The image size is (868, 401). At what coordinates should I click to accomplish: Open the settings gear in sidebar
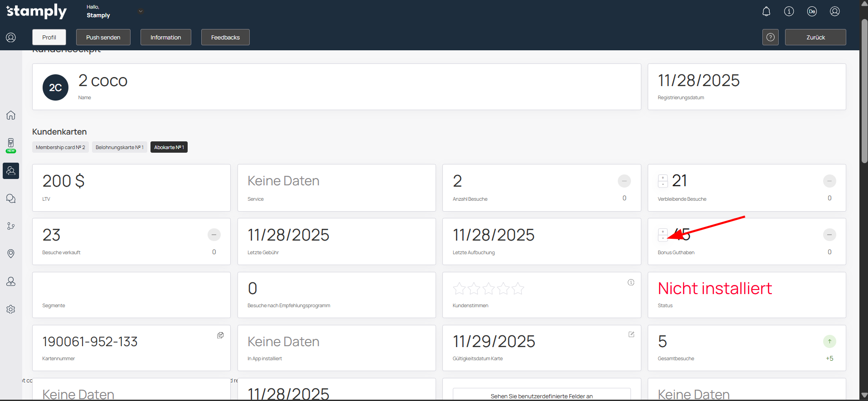(11, 309)
